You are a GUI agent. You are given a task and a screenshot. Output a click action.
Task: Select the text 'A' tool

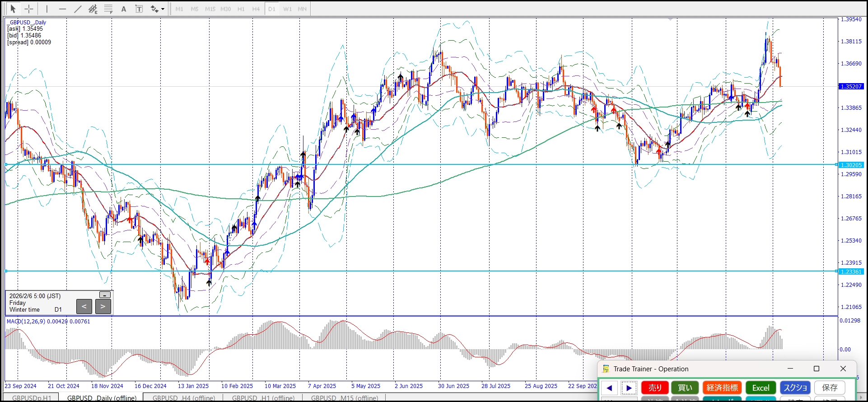(x=124, y=9)
